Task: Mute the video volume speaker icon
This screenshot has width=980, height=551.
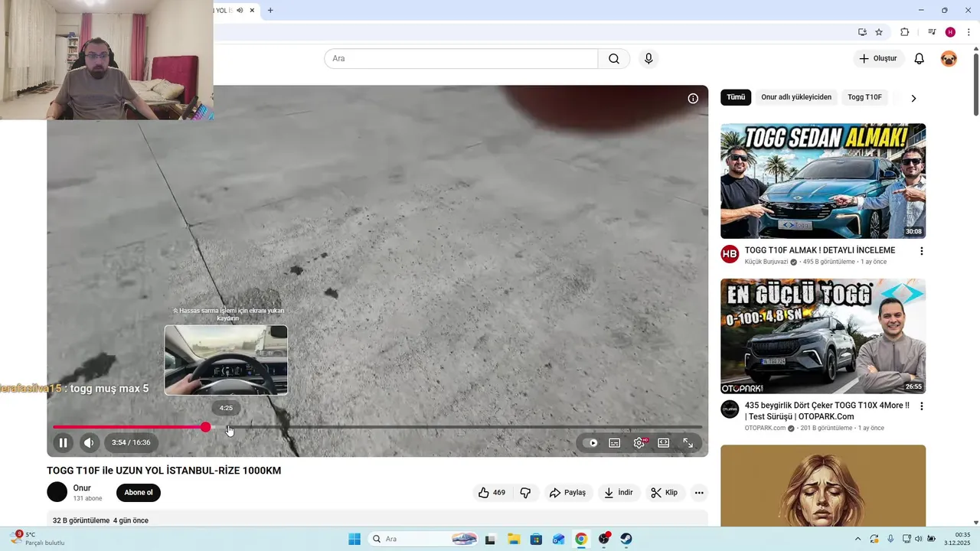Action: coord(90,442)
